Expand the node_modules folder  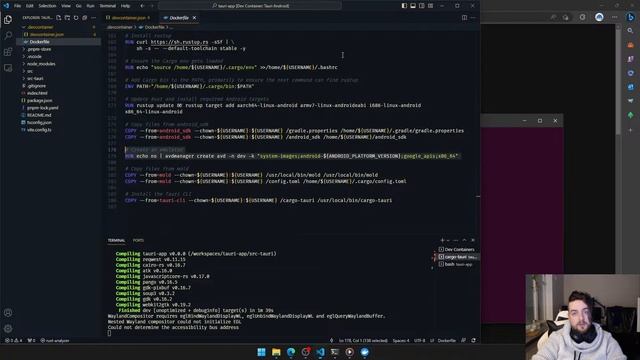pyautogui.click(x=41, y=64)
